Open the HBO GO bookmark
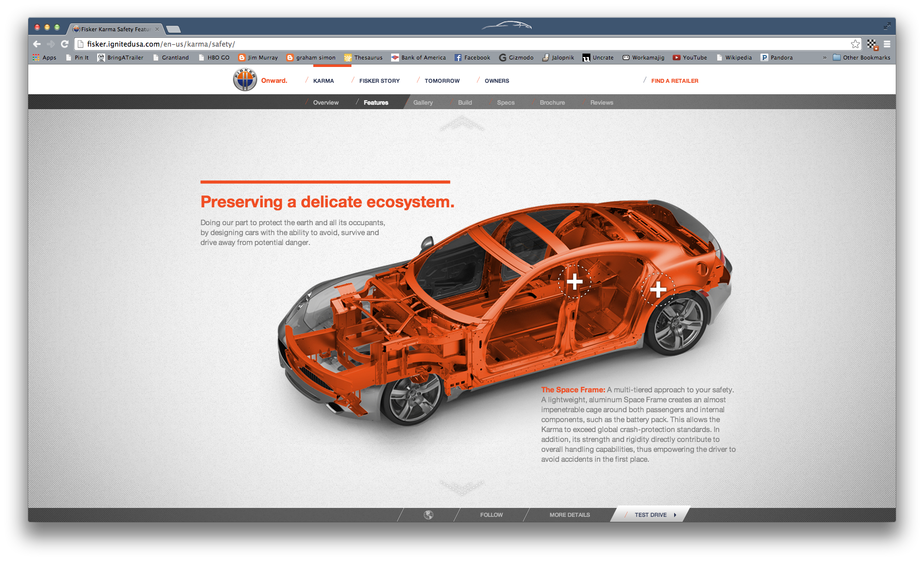Image resolution: width=924 pixels, height=561 pixels. pos(214,58)
